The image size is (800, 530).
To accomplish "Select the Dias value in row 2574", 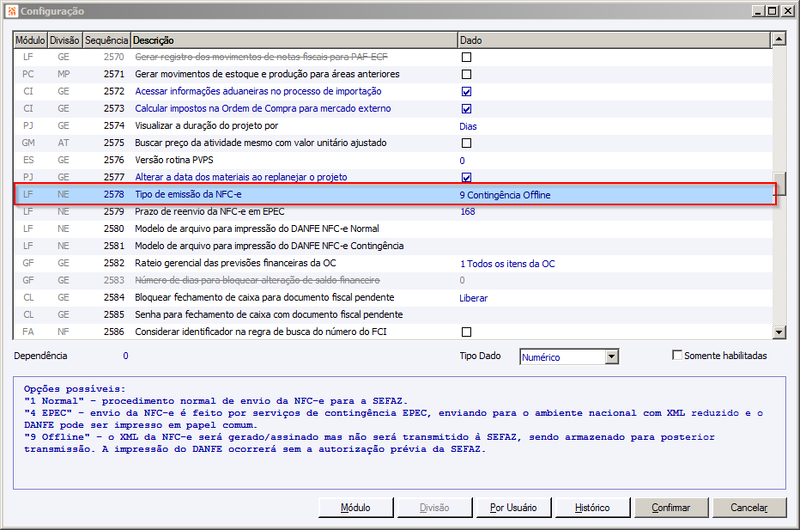I will [x=468, y=126].
